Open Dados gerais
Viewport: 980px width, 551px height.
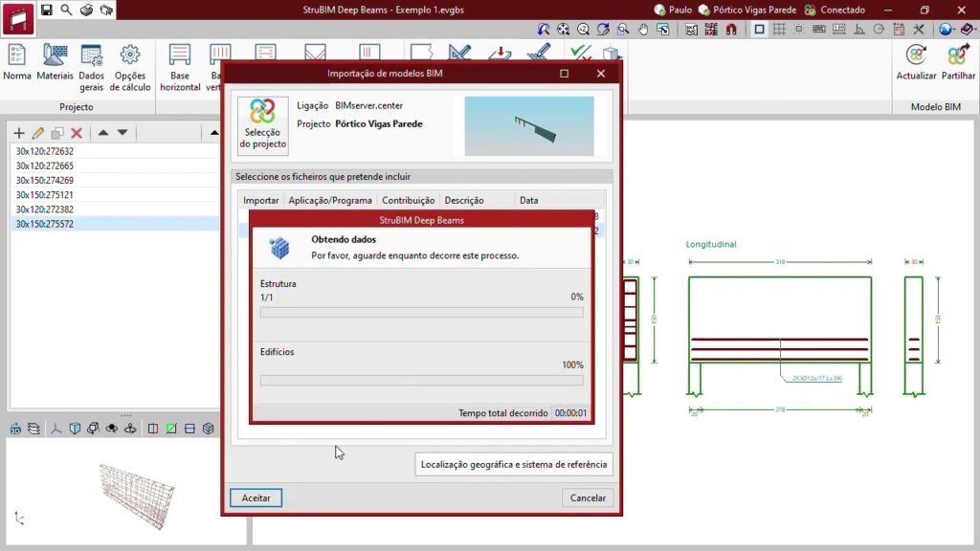point(92,63)
